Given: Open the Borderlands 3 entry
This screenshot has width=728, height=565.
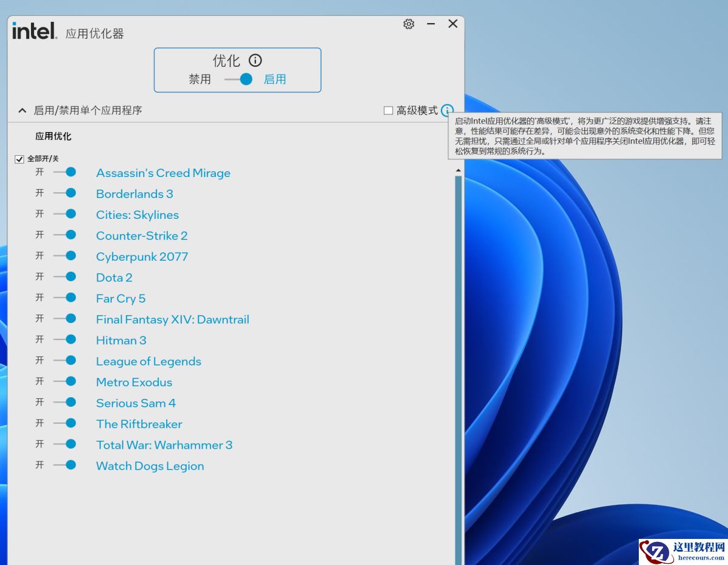Looking at the screenshot, I should pyautogui.click(x=135, y=194).
